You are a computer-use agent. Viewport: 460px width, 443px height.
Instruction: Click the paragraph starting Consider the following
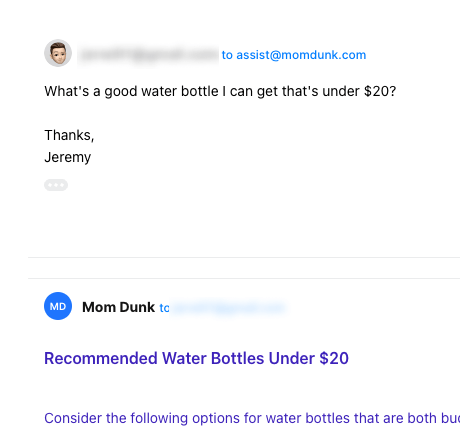tap(252, 418)
